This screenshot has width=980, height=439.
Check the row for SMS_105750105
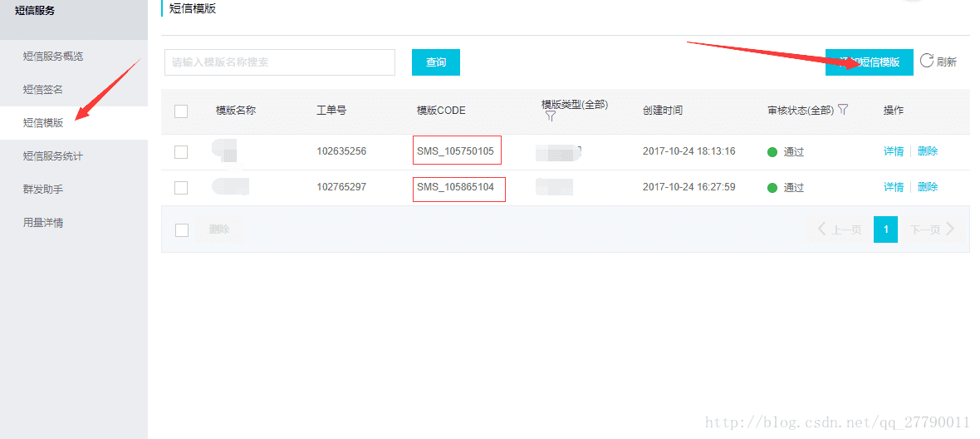181,151
